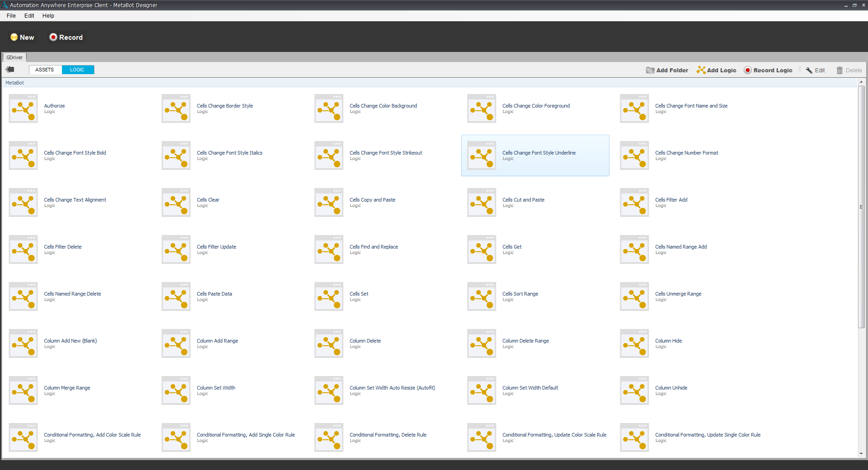
Task: Click the New button
Action: tap(22, 38)
